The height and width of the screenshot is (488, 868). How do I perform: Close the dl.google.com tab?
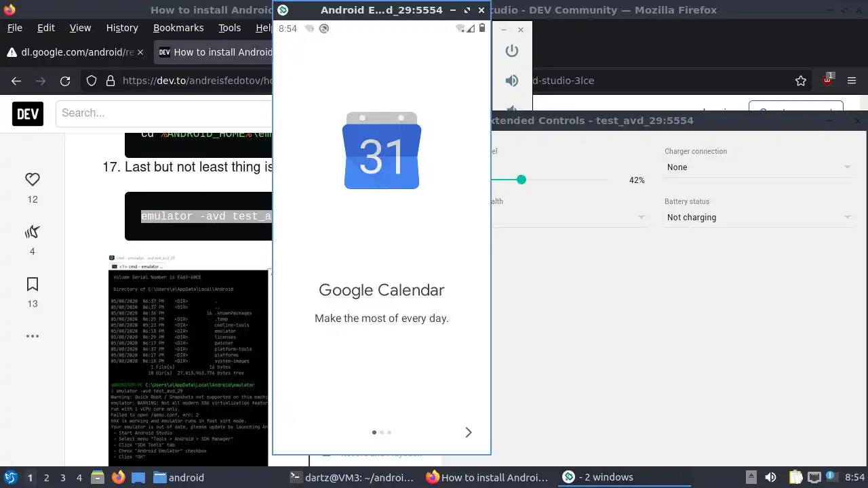click(140, 52)
